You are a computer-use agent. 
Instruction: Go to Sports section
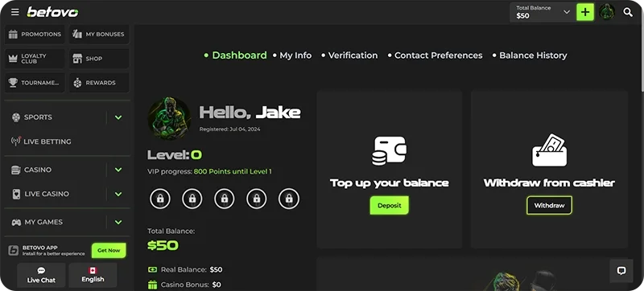tap(38, 117)
